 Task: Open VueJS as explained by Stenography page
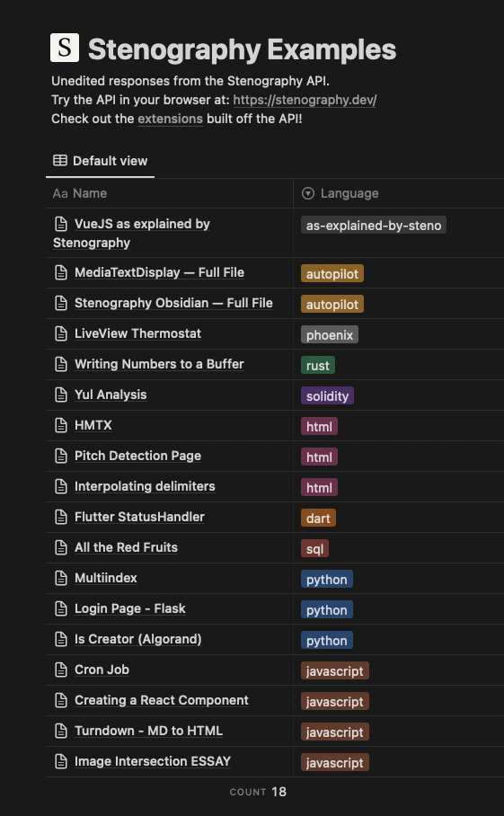131,234
